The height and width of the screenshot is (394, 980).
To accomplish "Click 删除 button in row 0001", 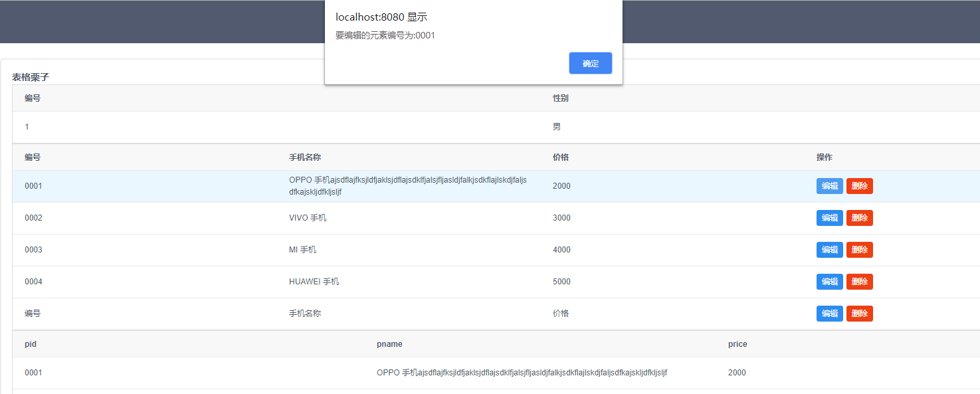I will click(860, 186).
